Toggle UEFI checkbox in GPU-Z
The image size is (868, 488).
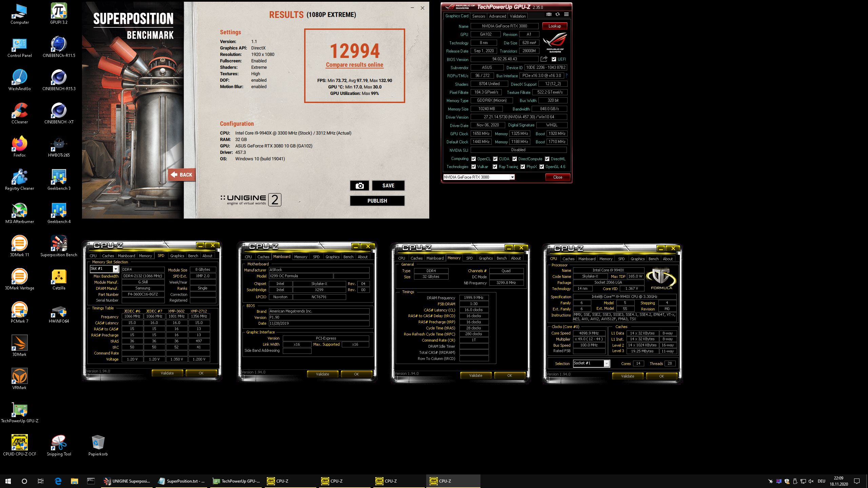(554, 59)
